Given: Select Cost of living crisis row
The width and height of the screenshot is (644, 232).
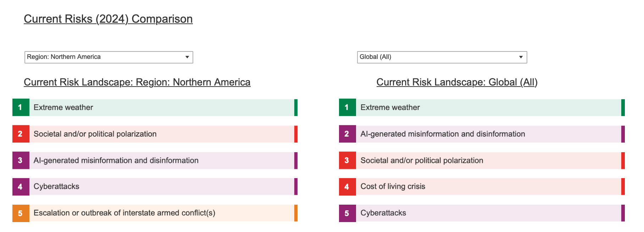Looking at the screenshot, I should 482,187.
